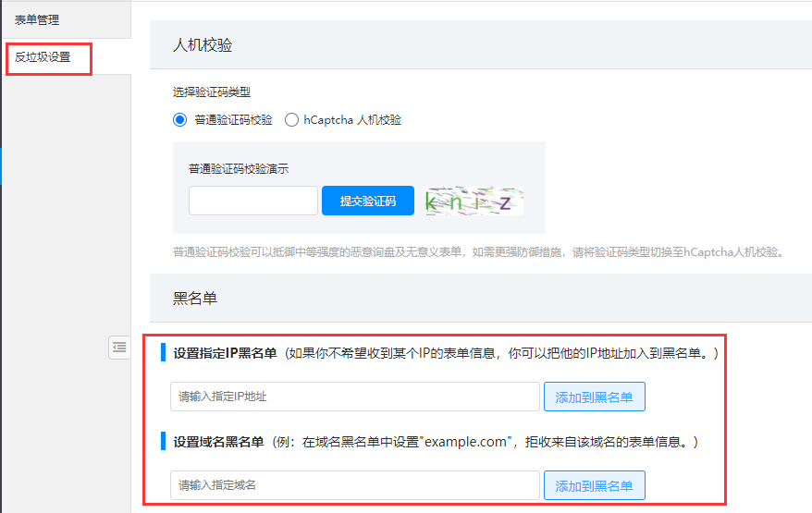Click the captcha image to refresh it
The width and height of the screenshot is (812, 513).
click(x=474, y=202)
